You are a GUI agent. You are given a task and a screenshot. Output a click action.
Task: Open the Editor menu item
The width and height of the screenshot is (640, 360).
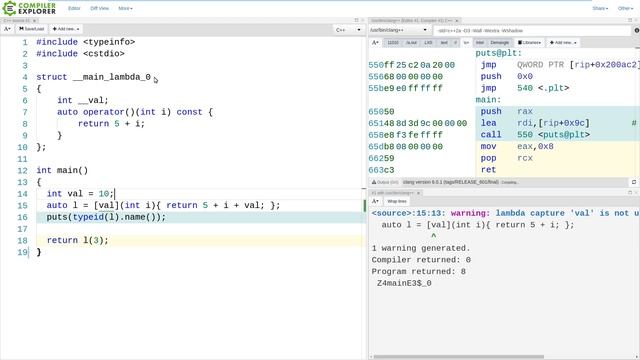tap(74, 8)
